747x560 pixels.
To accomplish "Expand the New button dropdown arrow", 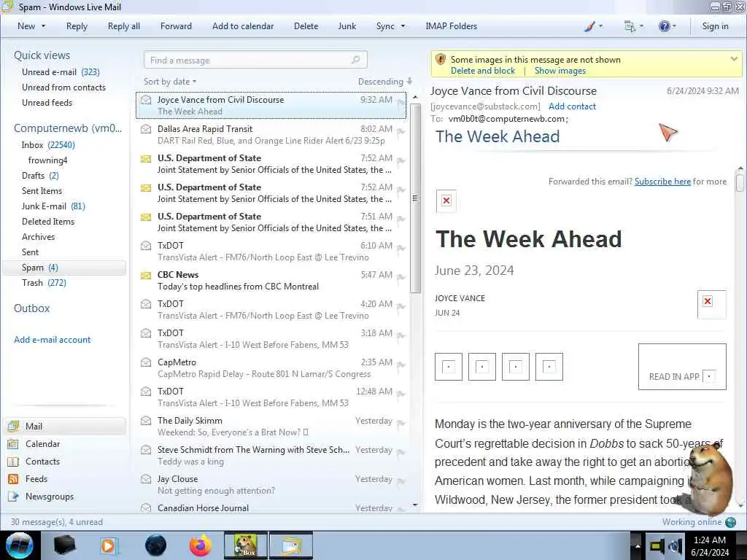I will [43, 26].
